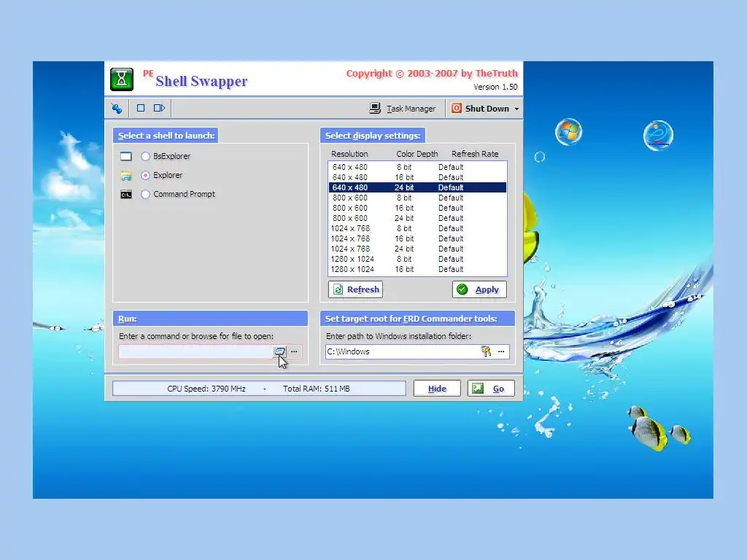
Task: Expand the Shut Down dropdown arrow
Action: [516, 109]
